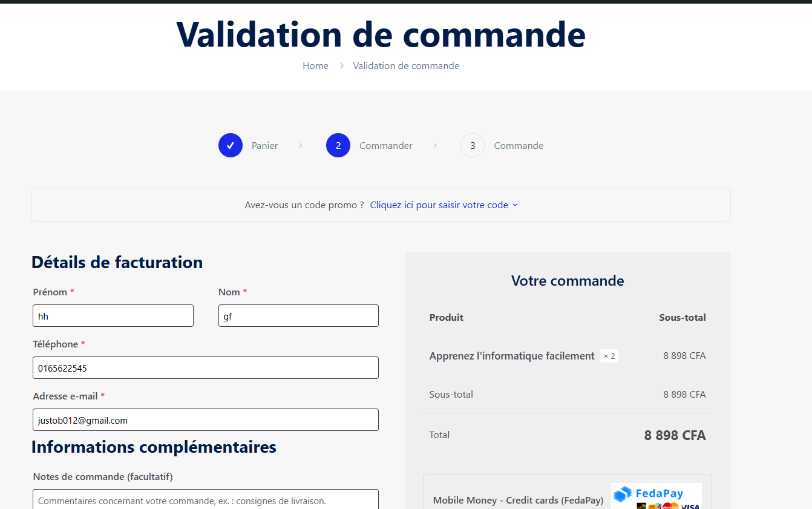Click the large 'Validation de commande' page title
The image size is (812, 509).
[381, 34]
